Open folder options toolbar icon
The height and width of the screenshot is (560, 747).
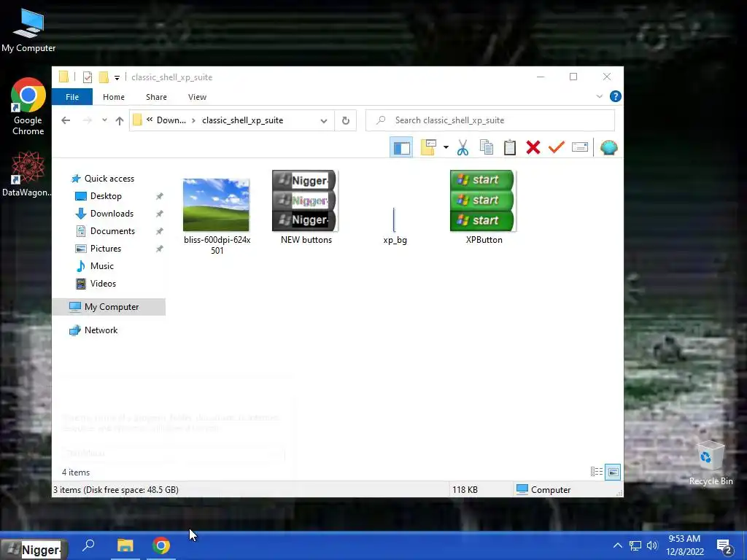pyautogui.click(x=428, y=147)
